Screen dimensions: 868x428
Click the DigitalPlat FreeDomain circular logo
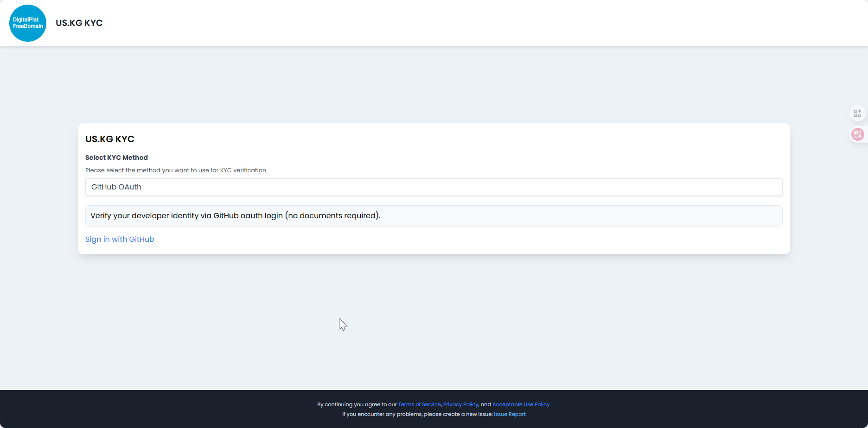coord(28,23)
